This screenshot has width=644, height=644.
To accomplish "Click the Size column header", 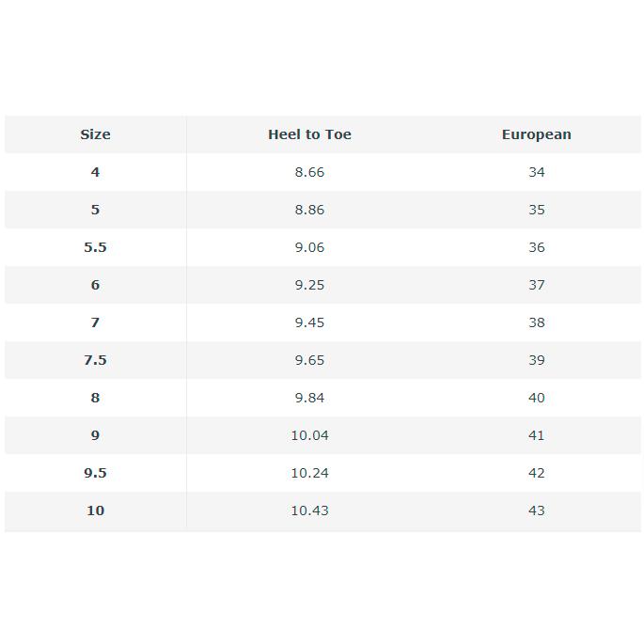I will [x=95, y=134].
